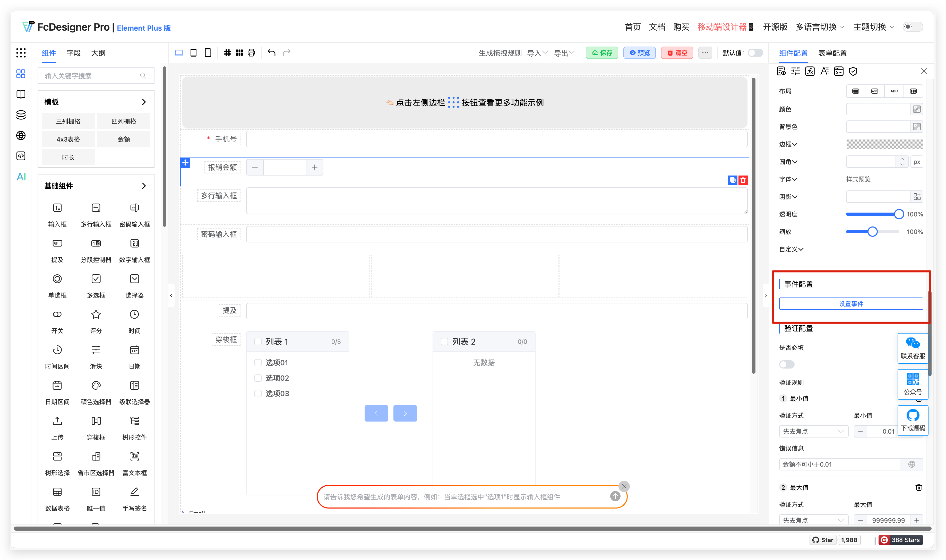Image resolution: width=946 pixels, height=560 pixels.
Task: Open the 验证方式 失去焦点 dropdown
Action: pyautogui.click(x=813, y=431)
